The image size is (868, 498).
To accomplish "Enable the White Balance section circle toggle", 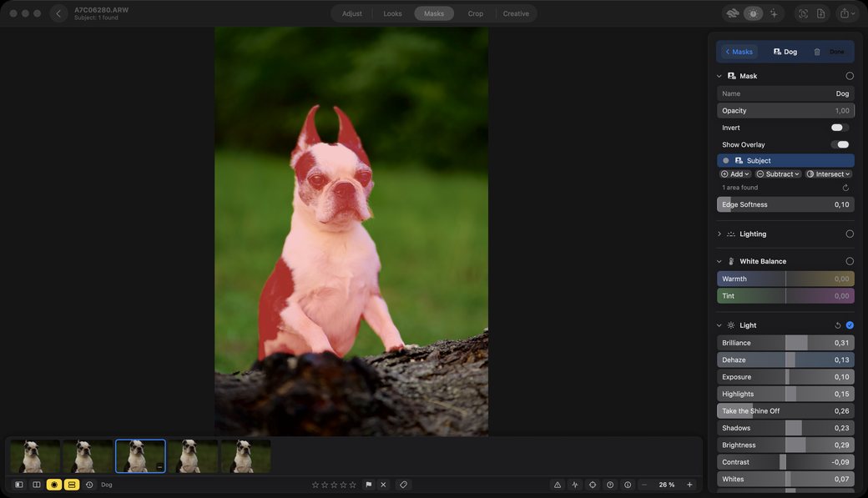I will [850, 261].
